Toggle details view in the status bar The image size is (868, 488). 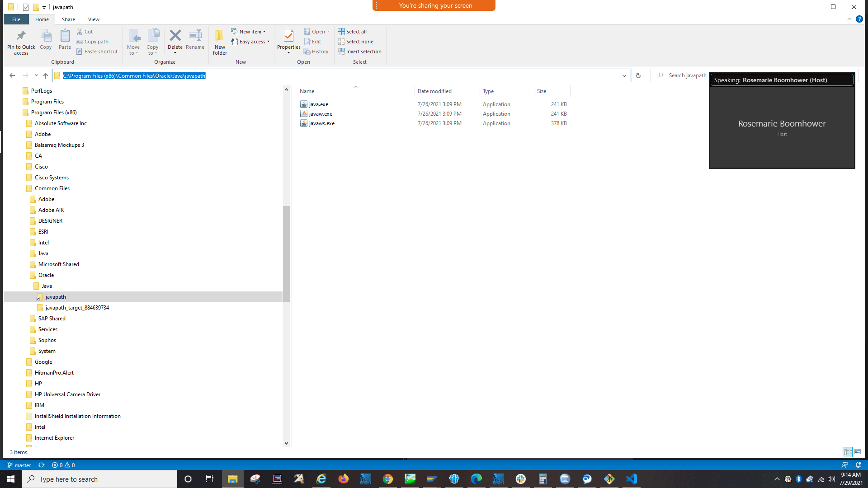click(x=848, y=452)
